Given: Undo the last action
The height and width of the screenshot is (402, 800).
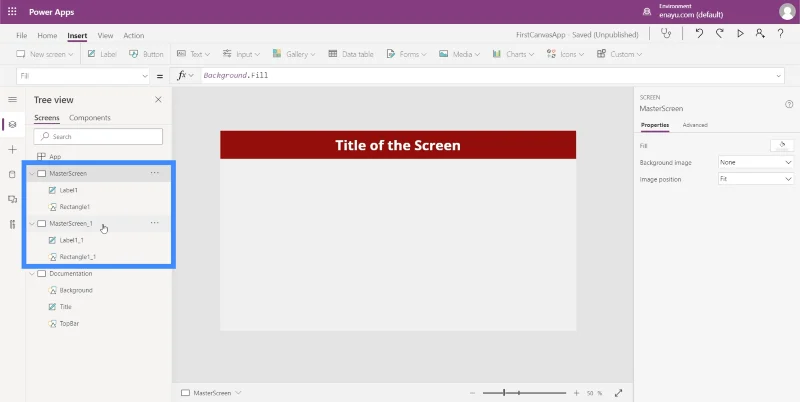Looking at the screenshot, I should pyautogui.click(x=699, y=34).
